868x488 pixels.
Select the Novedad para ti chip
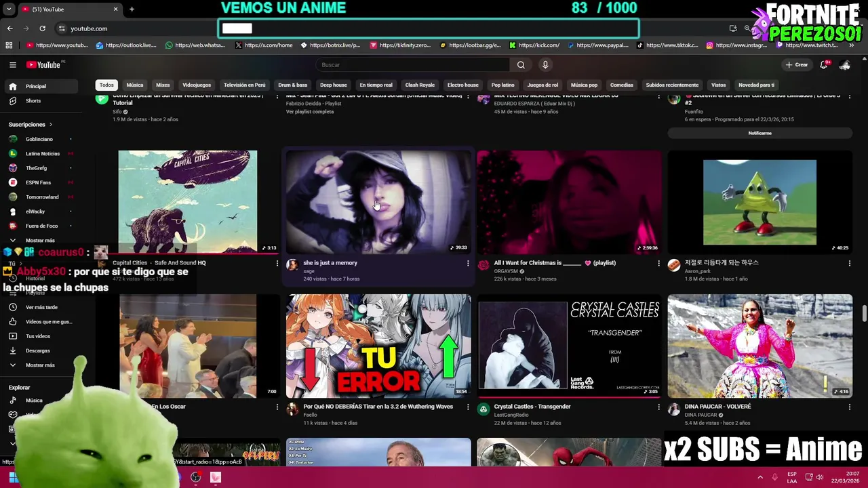click(756, 85)
